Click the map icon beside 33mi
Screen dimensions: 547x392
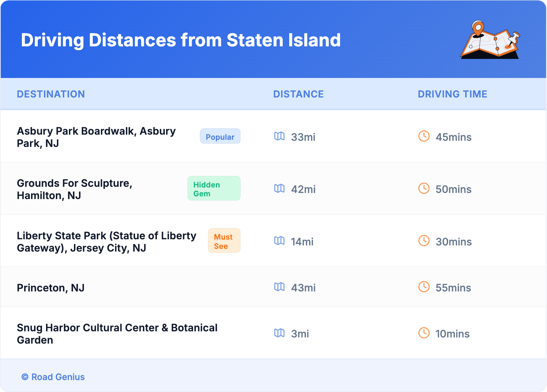pos(279,136)
